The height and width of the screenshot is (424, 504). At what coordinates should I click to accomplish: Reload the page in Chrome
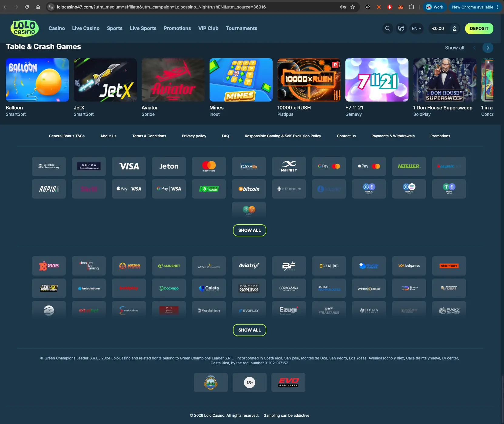[27, 7]
